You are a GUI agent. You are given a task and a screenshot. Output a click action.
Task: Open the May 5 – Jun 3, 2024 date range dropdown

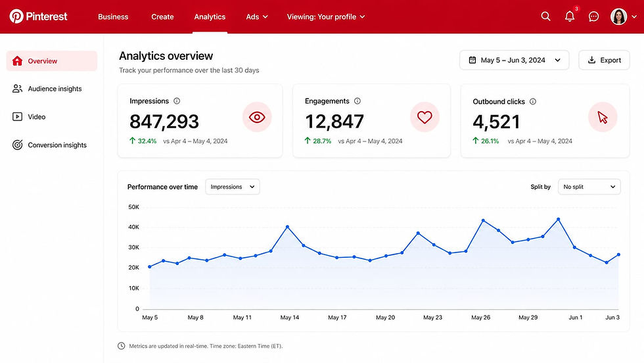coord(514,60)
